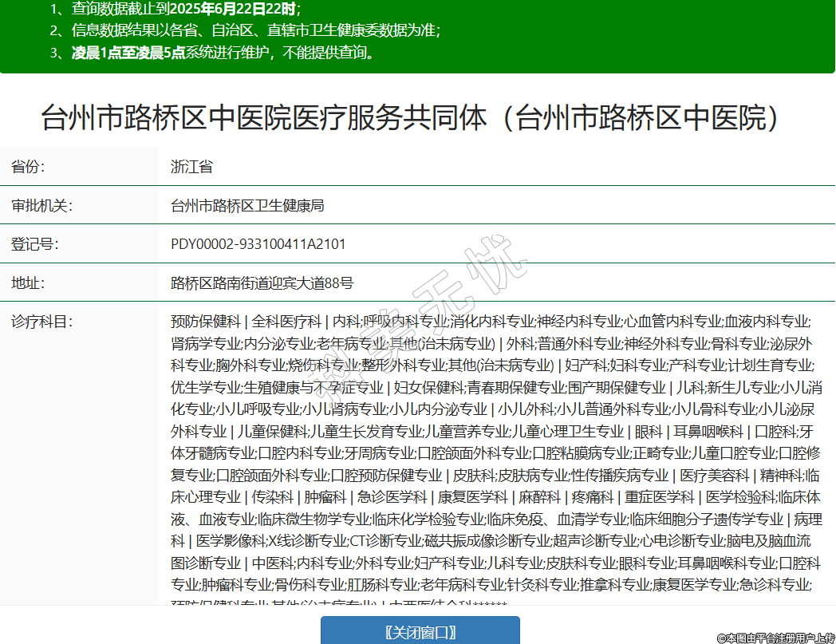Viewport: 836px width, 644px height.
Task: Click the 本图由平台注册用户上传 footer text
Action: 775,638
